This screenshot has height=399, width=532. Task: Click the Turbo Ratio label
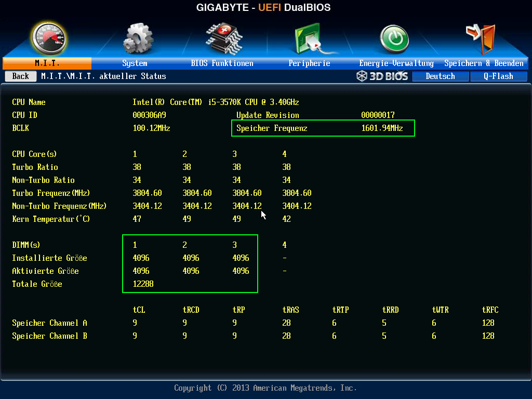click(35, 167)
